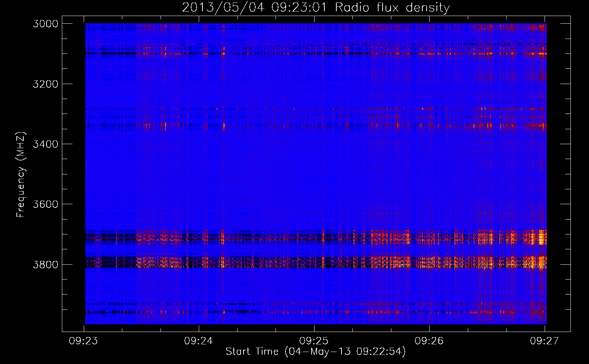Click the 09:26 time tick label
This screenshot has width=589, height=364.
(429, 341)
